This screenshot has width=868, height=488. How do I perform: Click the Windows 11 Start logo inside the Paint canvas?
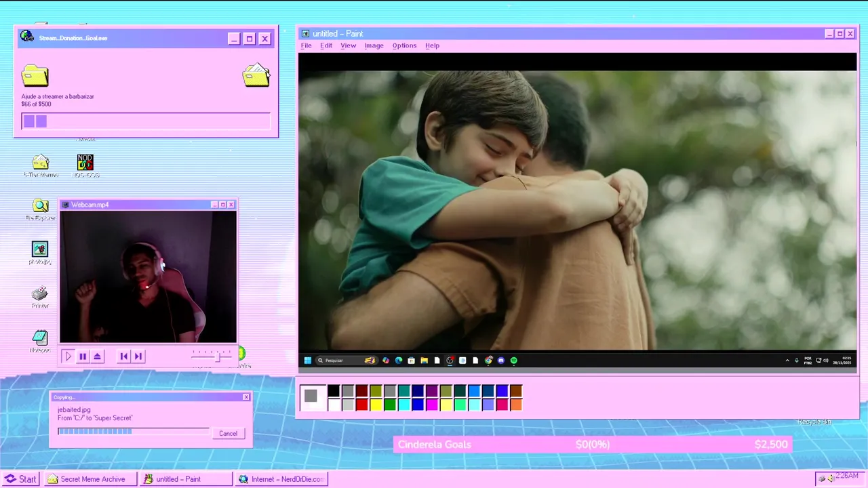[x=308, y=361]
